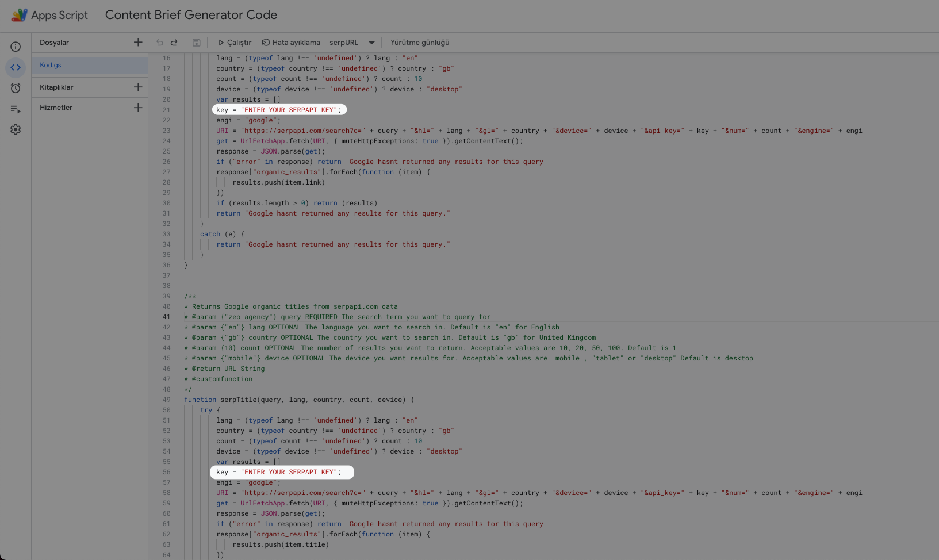Screen dimensions: 939x560
Task: Place cursor on function serpTitle declaration
Action: coord(299,400)
